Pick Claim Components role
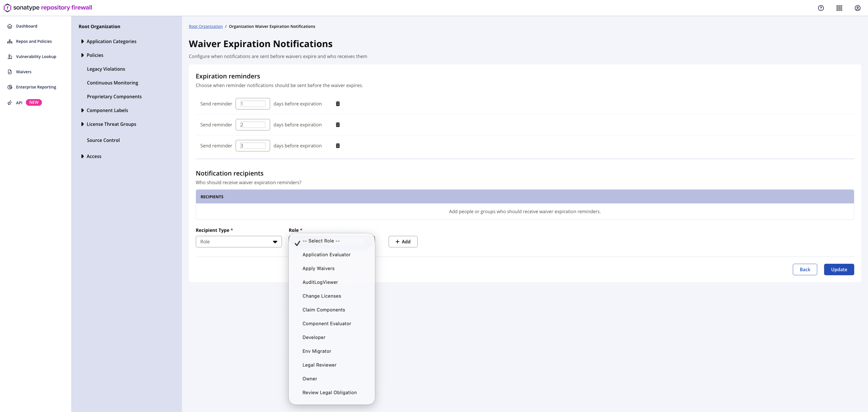This screenshot has width=868, height=412. [x=332, y=310]
